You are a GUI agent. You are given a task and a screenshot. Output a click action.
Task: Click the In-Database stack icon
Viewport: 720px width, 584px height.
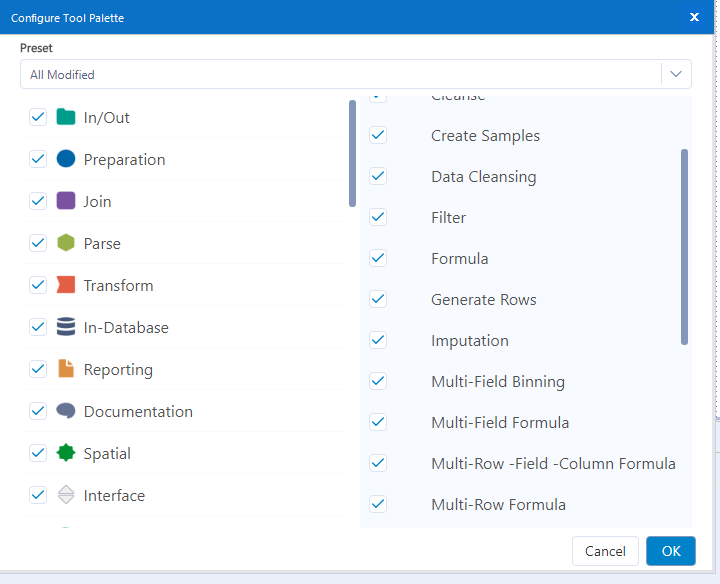[66, 327]
